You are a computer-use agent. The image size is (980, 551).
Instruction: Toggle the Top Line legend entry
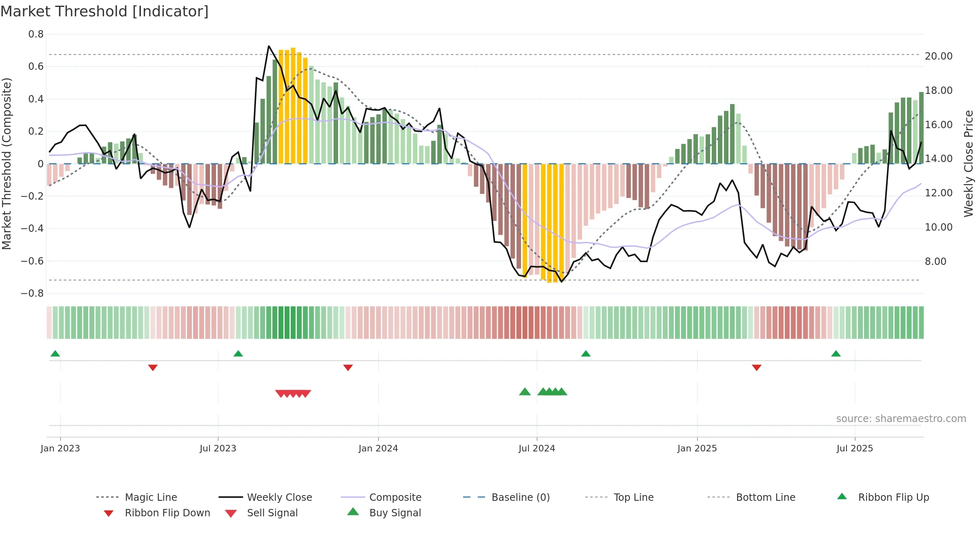[619, 497]
